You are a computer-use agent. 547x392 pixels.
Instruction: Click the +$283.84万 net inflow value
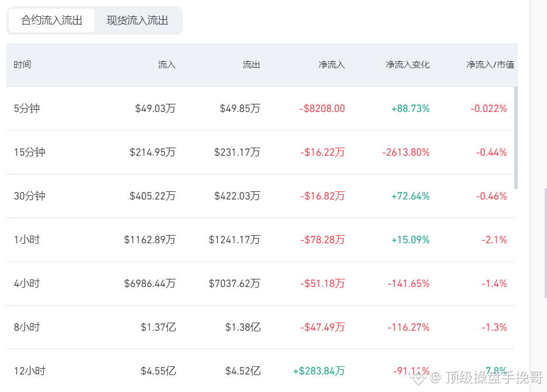click(319, 371)
